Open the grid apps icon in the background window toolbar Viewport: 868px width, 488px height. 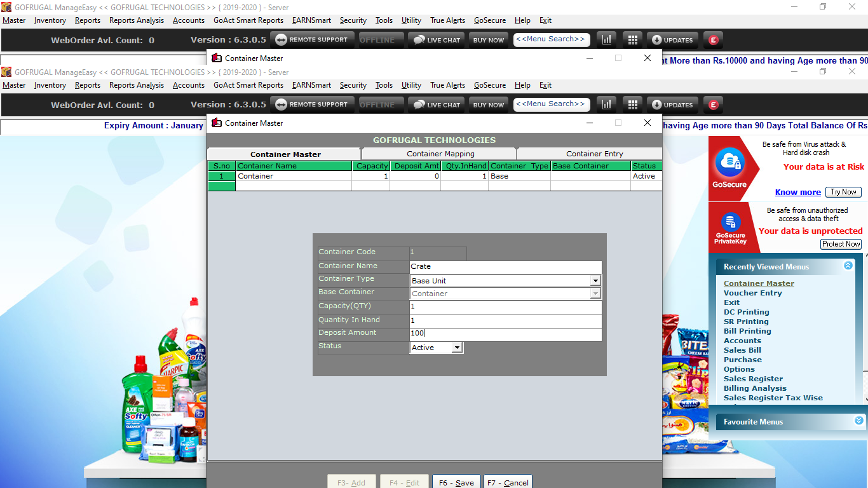pyautogui.click(x=632, y=40)
